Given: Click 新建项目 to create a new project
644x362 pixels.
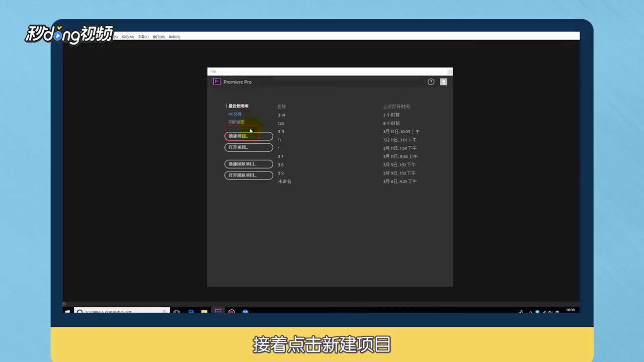Looking at the screenshot, I should click(x=249, y=136).
